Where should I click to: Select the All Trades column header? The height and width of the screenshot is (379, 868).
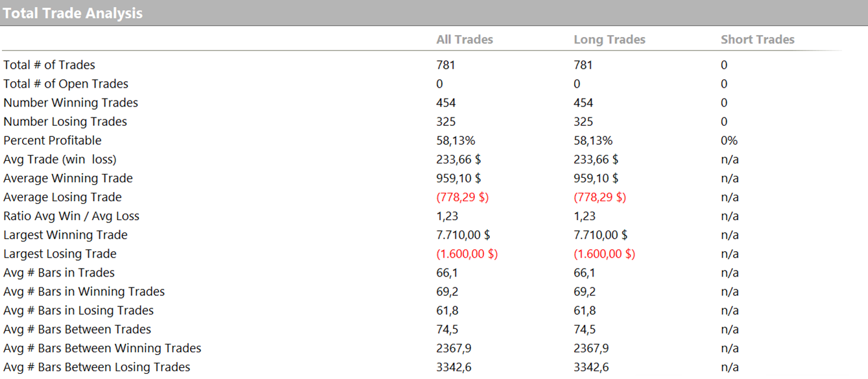[464, 40]
